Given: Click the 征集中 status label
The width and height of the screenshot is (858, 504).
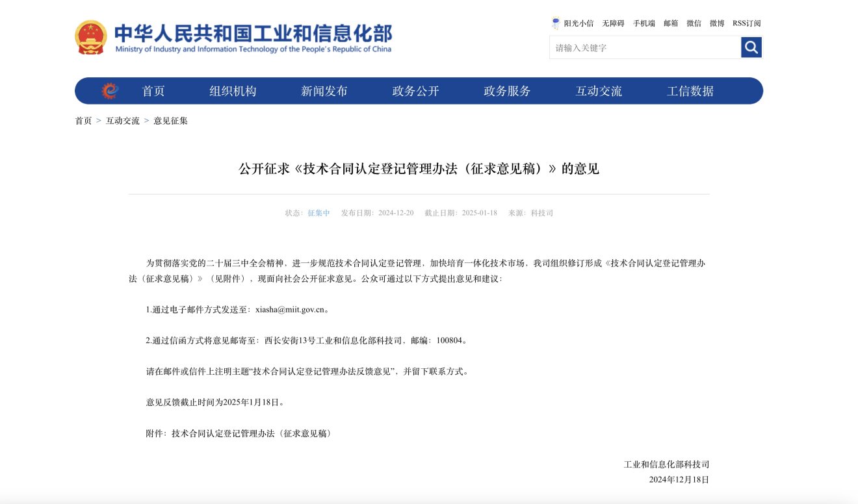Looking at the screenshot, I should point(318,213).
